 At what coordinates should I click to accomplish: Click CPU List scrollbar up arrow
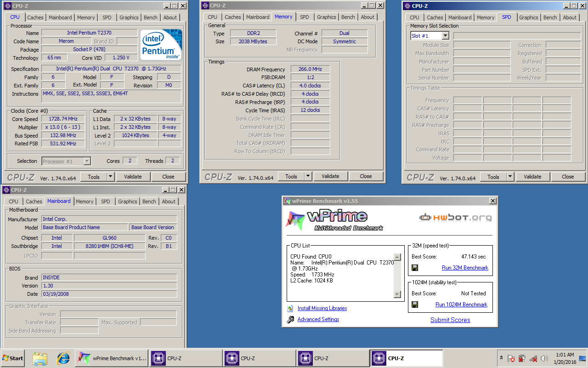click(397, 257)
